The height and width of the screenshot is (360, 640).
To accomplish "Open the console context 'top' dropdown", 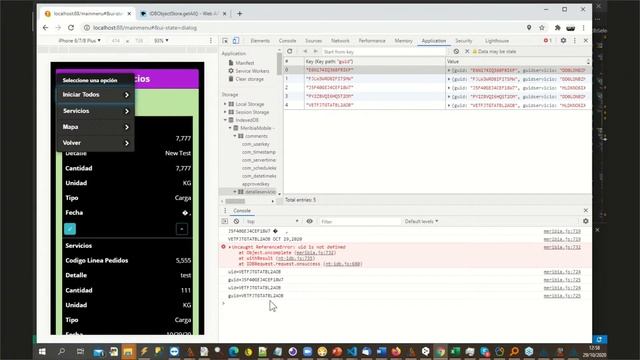I will click(x=272, y=221).
